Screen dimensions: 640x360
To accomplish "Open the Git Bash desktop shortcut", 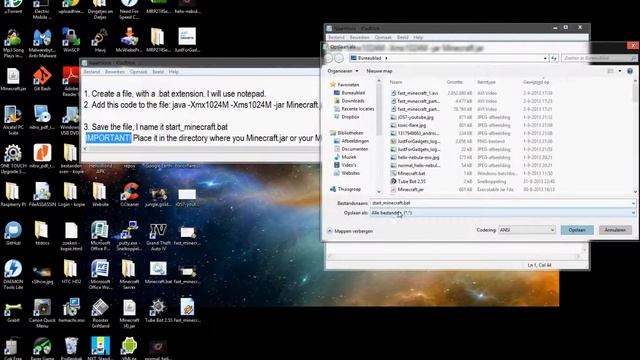I will tap(42, 78).
